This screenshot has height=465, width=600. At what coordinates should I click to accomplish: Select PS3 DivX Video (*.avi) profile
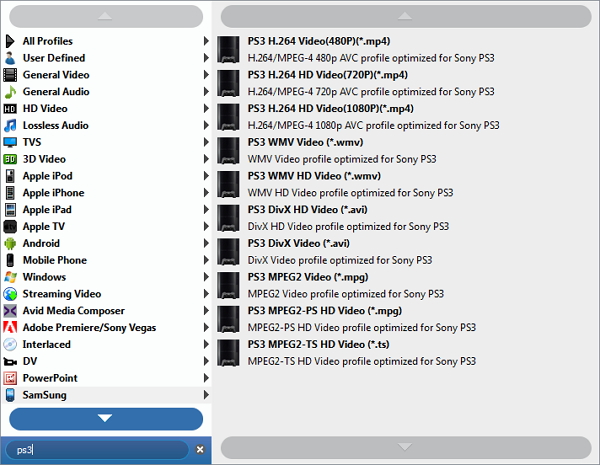[406, 251]
